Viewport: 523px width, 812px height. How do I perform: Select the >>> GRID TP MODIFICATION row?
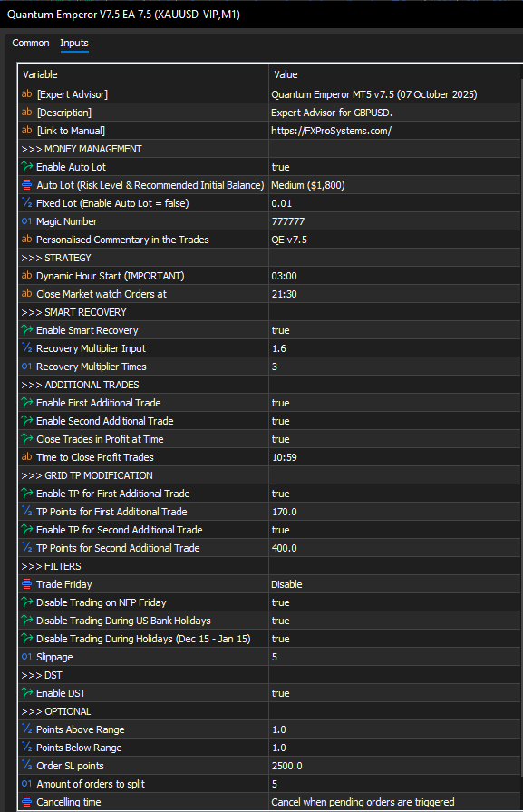269,474
